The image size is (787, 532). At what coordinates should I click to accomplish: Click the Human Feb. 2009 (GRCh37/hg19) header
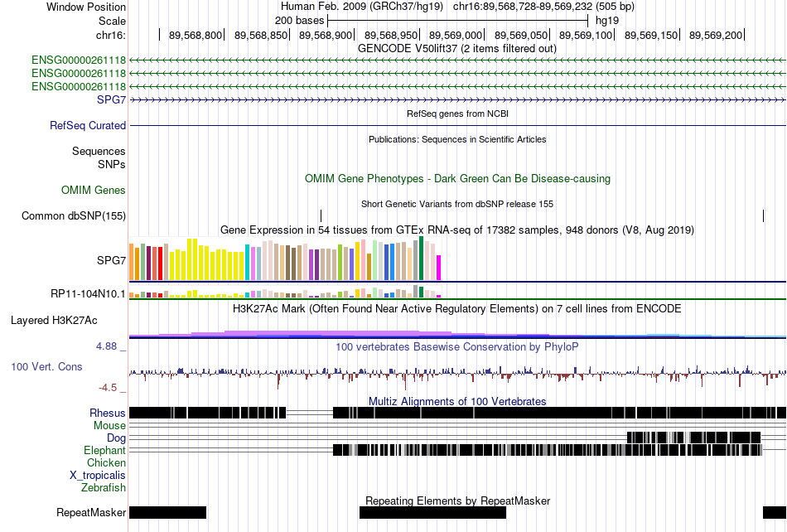362,7
